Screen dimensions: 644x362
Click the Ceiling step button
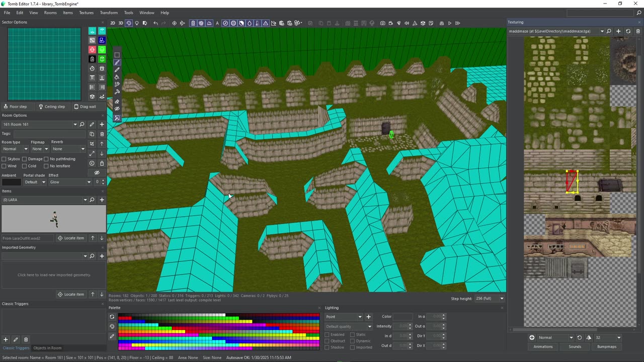52,107
